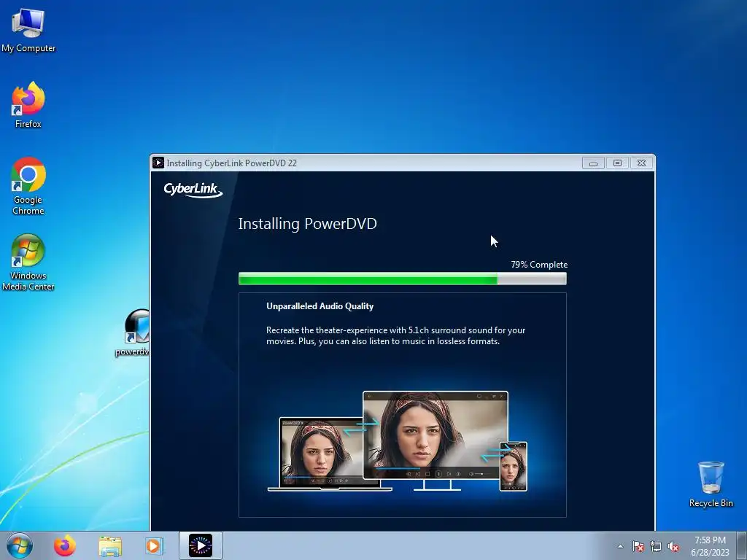Click the muted volume tray icon
The height and width of the screenshot is (560, 747).
pos(673,546)
